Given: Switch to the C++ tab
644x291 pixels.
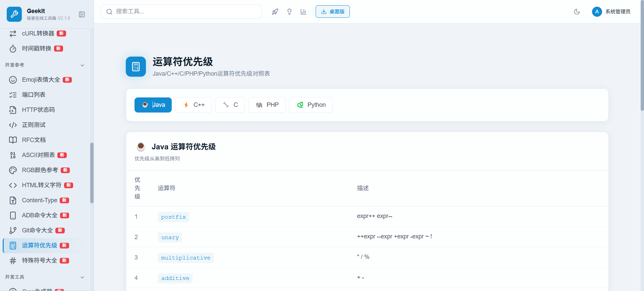Looking at the screenshot, I should (193, 105).
